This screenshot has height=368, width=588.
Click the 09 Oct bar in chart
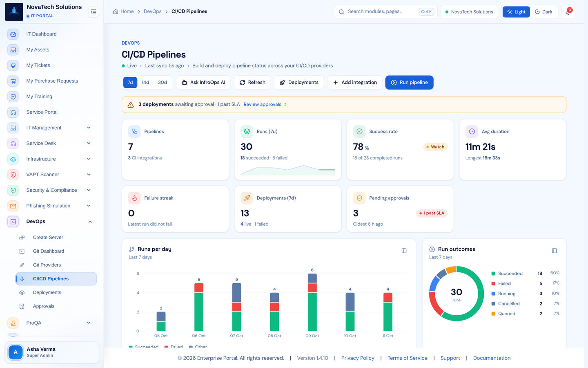pos(312,302)
